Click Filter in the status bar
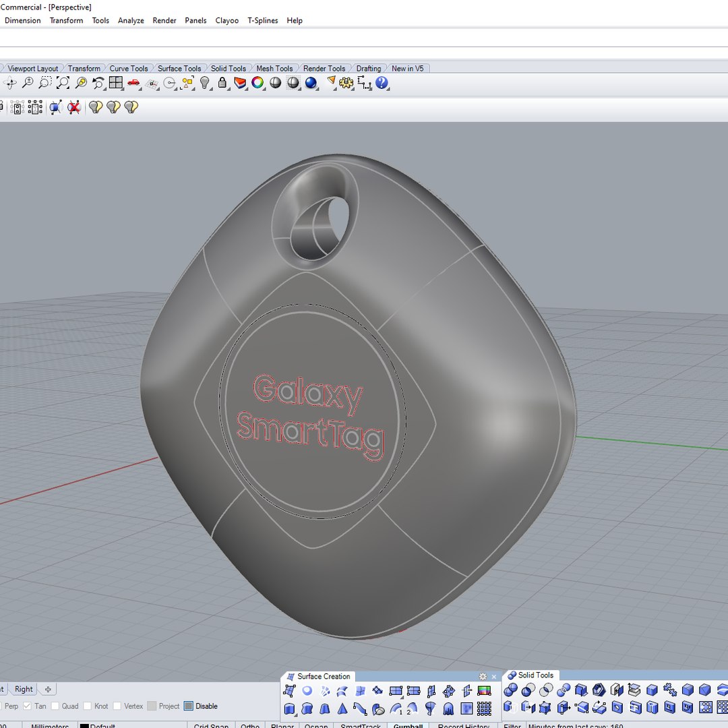 (512, 725)
